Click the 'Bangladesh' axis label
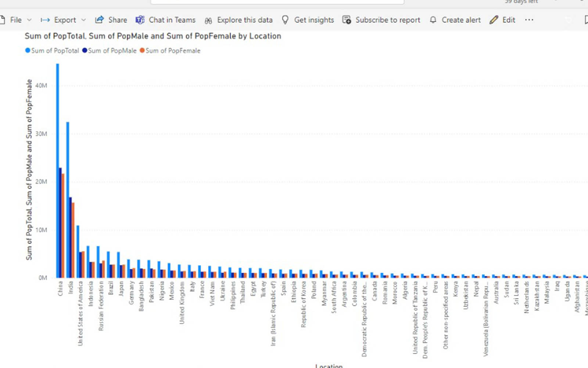 point(141,296)
